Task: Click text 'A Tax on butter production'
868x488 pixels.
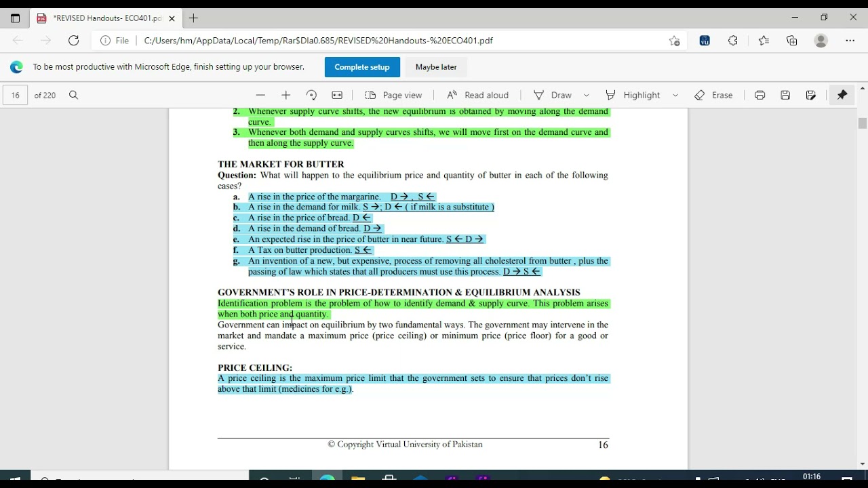Action: coord(300,250)
